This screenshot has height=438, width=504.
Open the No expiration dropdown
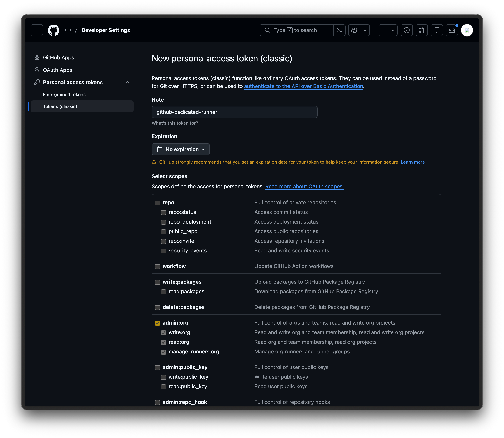click(181, 149)
